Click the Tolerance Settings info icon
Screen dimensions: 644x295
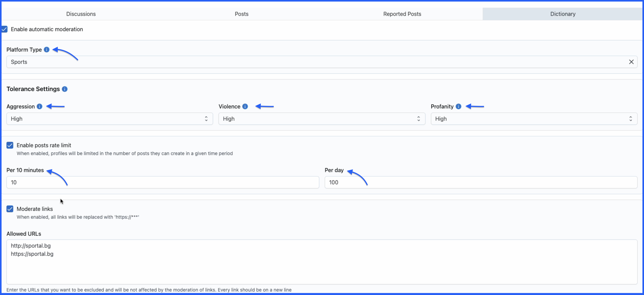[x=64, y=89]
